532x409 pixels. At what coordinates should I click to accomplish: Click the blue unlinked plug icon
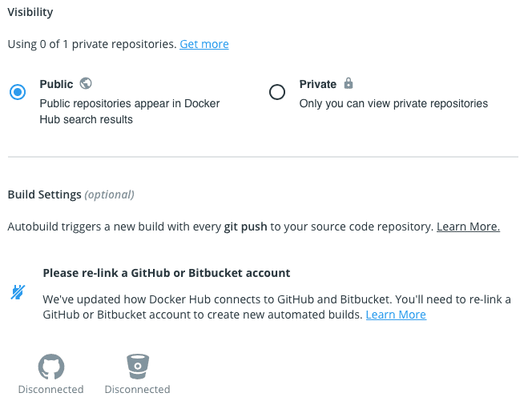18,292
